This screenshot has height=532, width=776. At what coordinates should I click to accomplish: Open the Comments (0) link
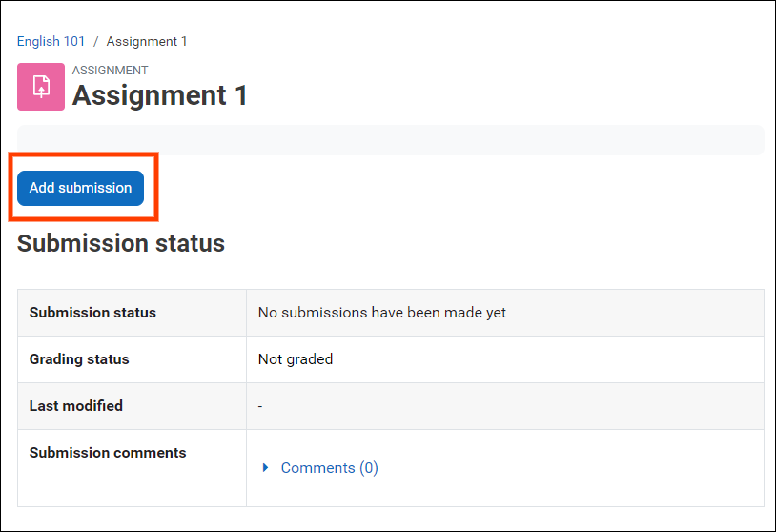tap(329, 468)
